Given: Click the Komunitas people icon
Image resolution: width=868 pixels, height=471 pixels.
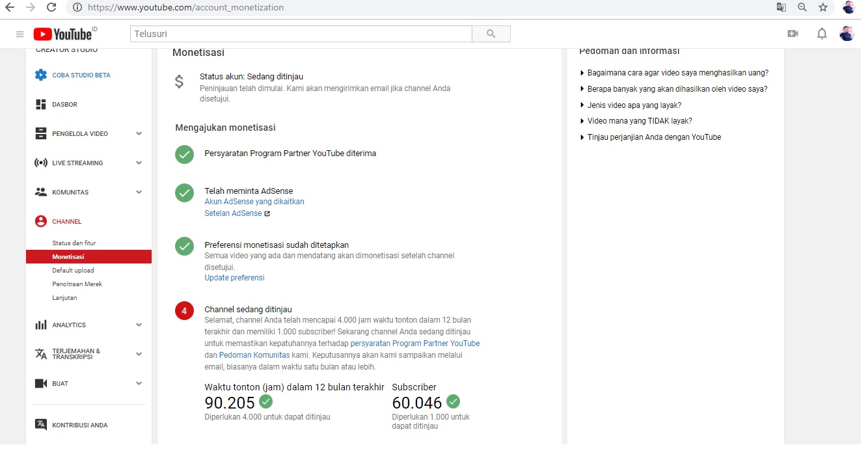Looking at the screenshot, I should click(41, 192).
